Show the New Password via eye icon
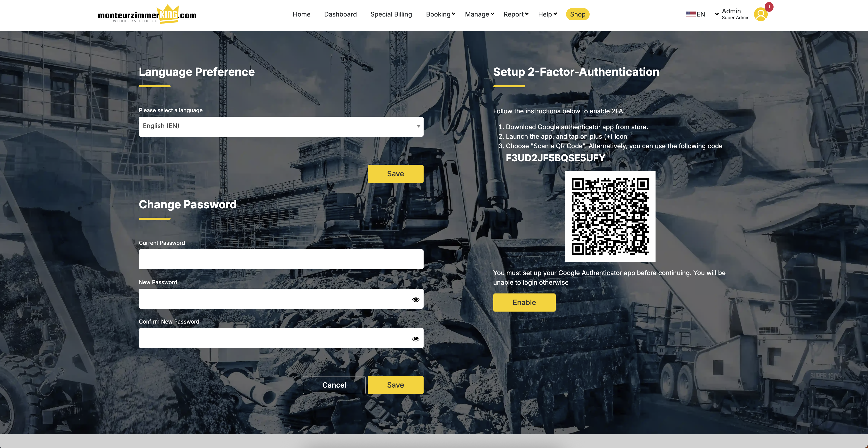Viewport: 868px width, 448px height. coord(415,299)
